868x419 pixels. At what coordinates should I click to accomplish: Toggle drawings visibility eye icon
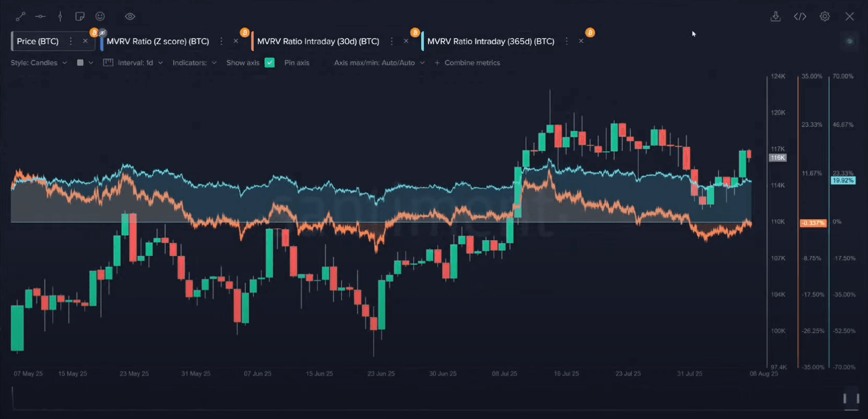click(x=130, y=16)
